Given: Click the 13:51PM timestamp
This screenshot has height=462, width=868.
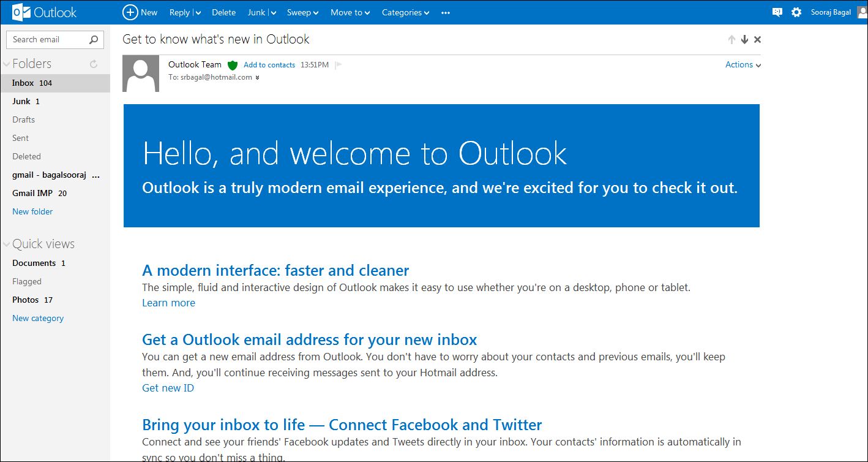Looking at the screenshot, I should pyautogui.click(x=315, y=65).
